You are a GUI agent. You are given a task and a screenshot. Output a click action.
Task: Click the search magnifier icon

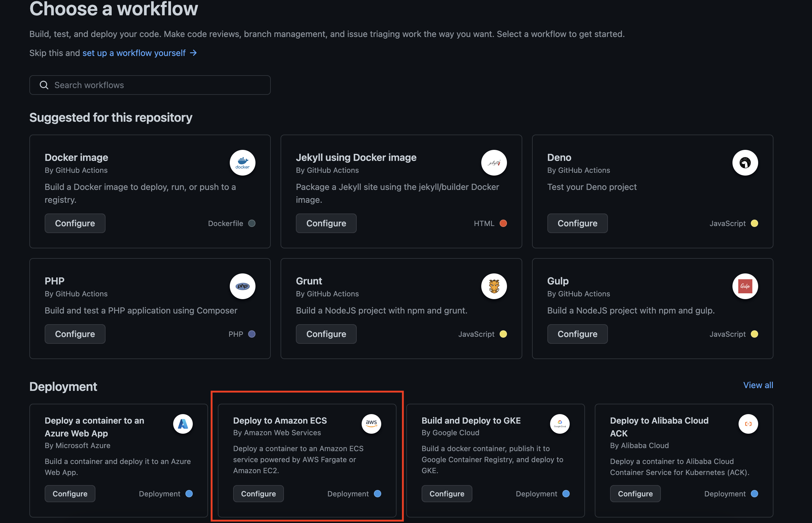pos(44,85)
